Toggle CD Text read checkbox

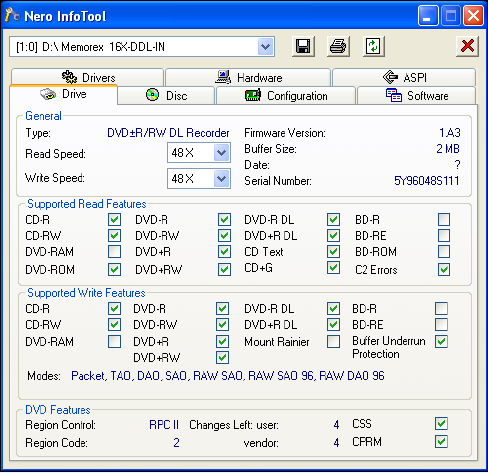333,252
